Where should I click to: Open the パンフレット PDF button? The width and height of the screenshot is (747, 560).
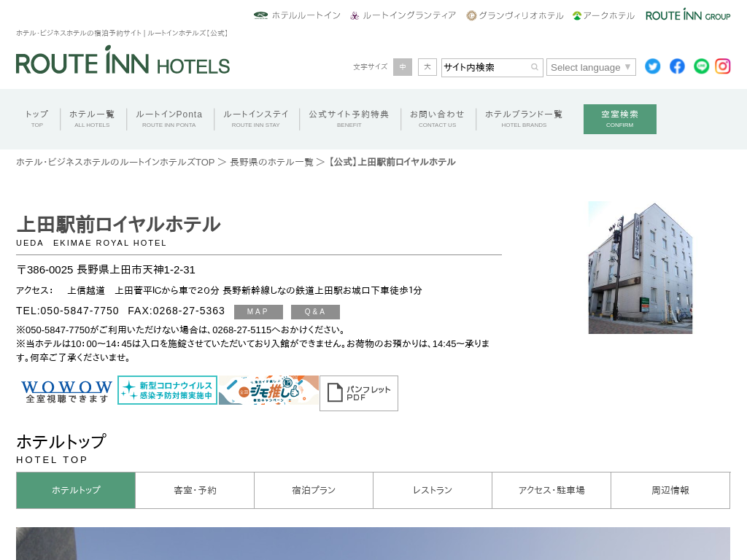click(359, 393)
